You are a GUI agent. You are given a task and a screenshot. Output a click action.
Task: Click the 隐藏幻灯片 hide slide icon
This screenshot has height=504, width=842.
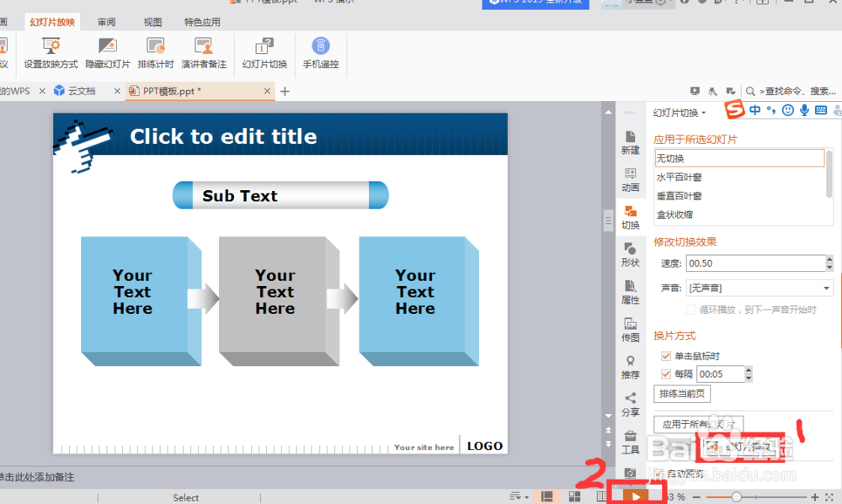tap(108, 53)
